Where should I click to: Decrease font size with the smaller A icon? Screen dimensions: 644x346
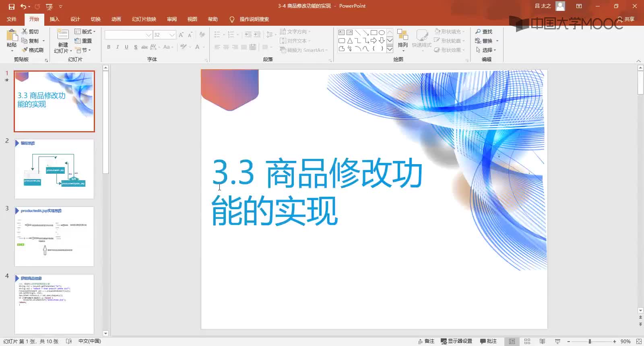[190, 35]
